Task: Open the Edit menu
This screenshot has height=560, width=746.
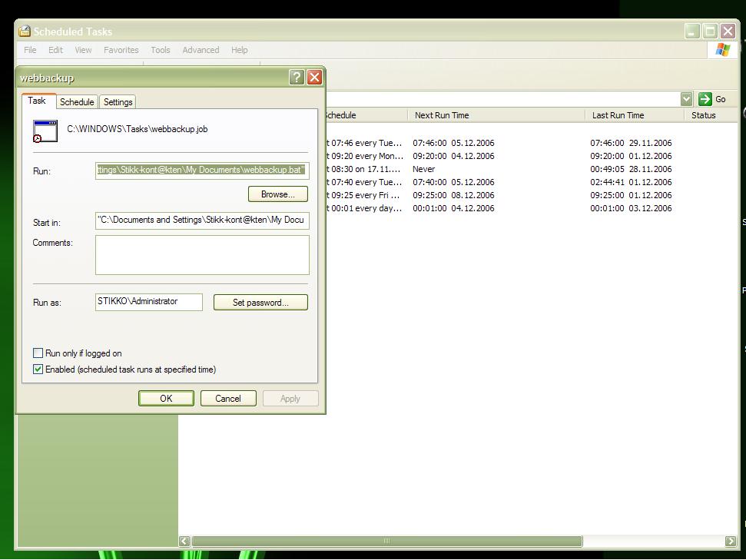Action: [55, 50]
